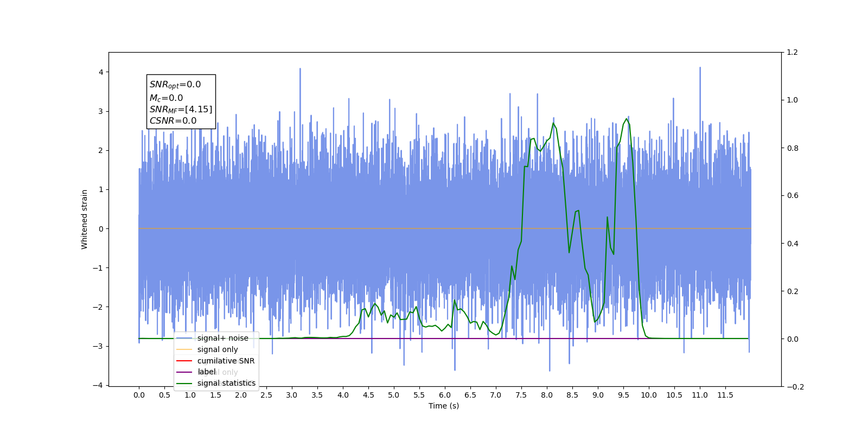Click the 'Time (s)' x-axis label
Screen dimensions: 868x434
(444, 406)
